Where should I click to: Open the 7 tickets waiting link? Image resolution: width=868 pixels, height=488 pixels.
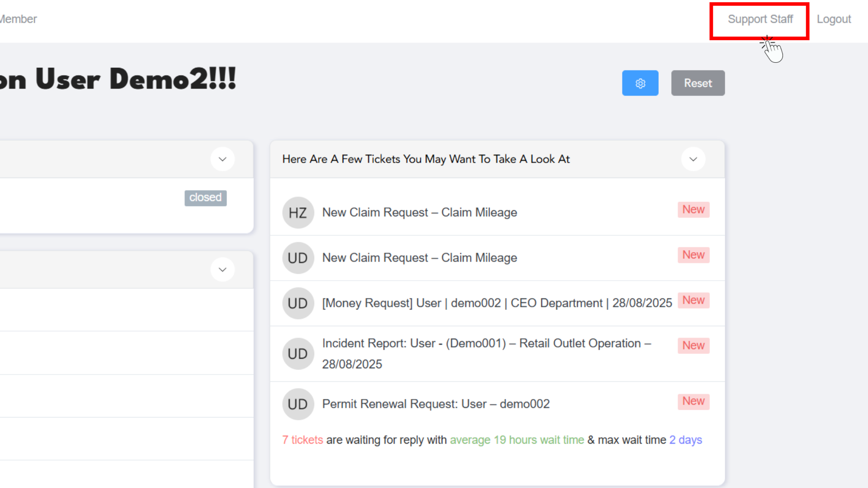click(302, 440)
